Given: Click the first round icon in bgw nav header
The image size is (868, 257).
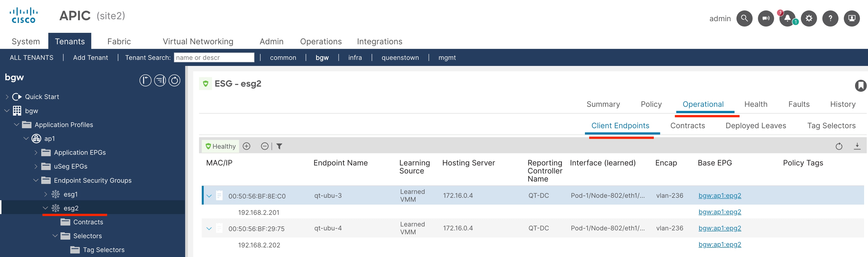Looking at the screenshot, I should pyautogui.click(x=145, y=81).
